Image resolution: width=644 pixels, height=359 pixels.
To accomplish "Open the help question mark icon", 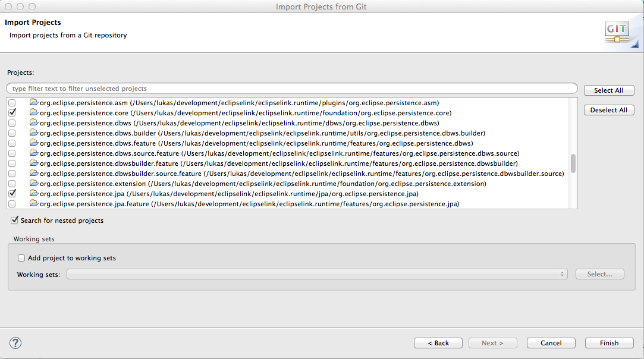I will 15,343.
